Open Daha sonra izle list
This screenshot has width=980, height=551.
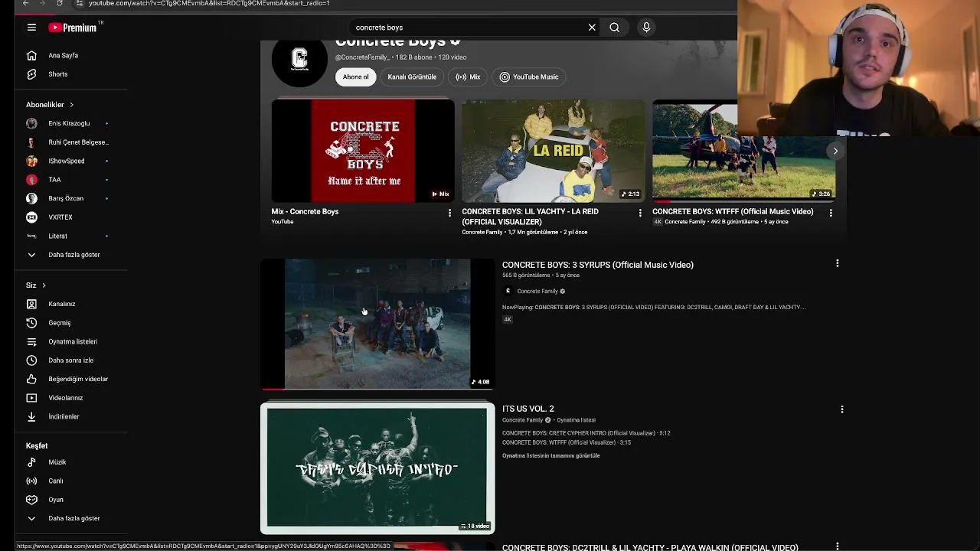(69, 360)
